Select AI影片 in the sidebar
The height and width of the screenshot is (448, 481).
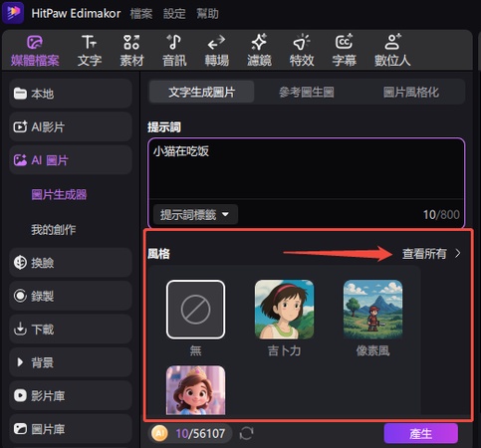pyautogui.click(x=71, y=126)
